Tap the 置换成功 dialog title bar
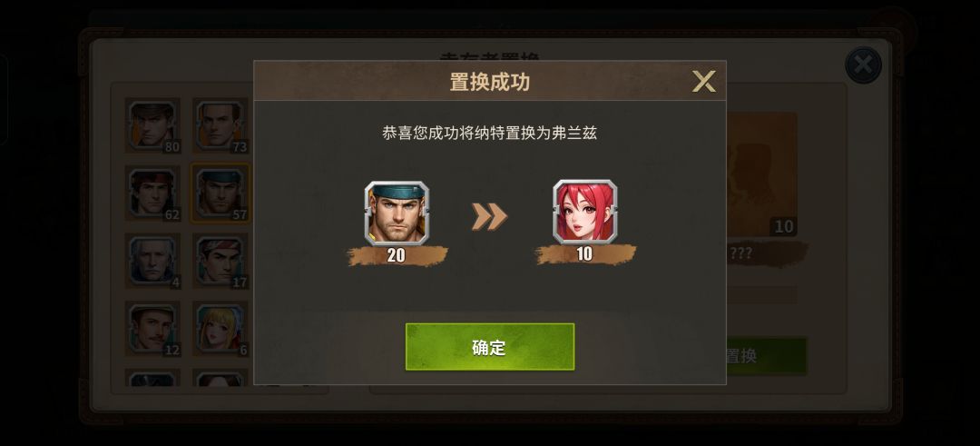The height and width of the screenshot is (446, 980). coord(489,81)
